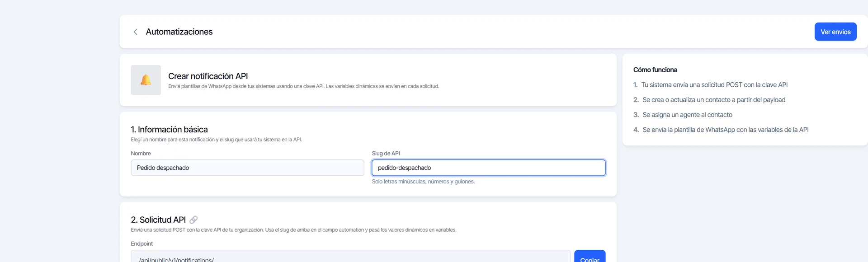Edit the Slug de API field
Screen dimensions: 868x262
point(488,168)
